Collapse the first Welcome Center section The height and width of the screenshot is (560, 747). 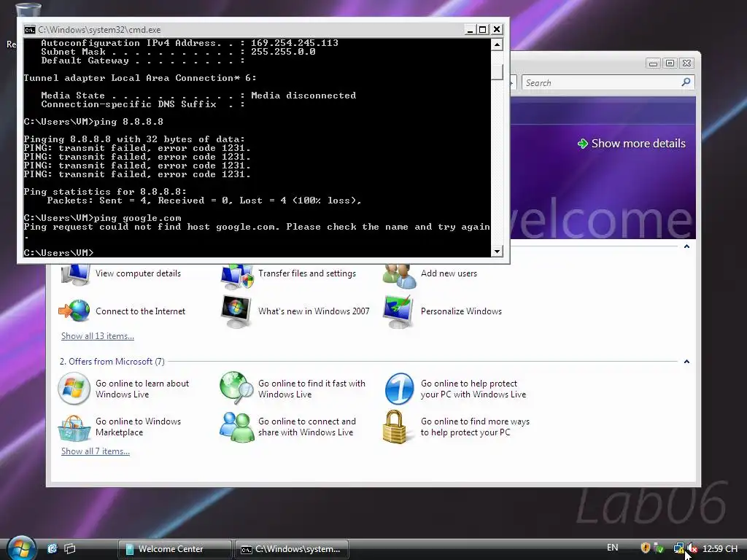pyautogui.click(x=686, y=246)
